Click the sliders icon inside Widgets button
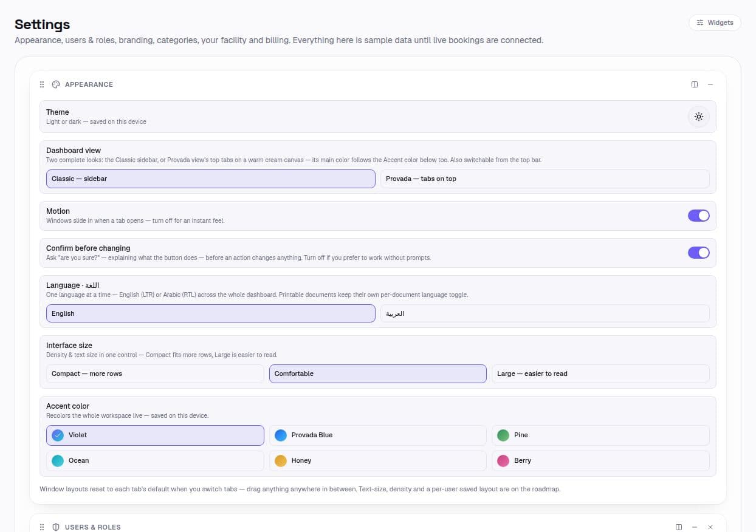This screenshot has height=532, width=756. (x=700, y=22)
